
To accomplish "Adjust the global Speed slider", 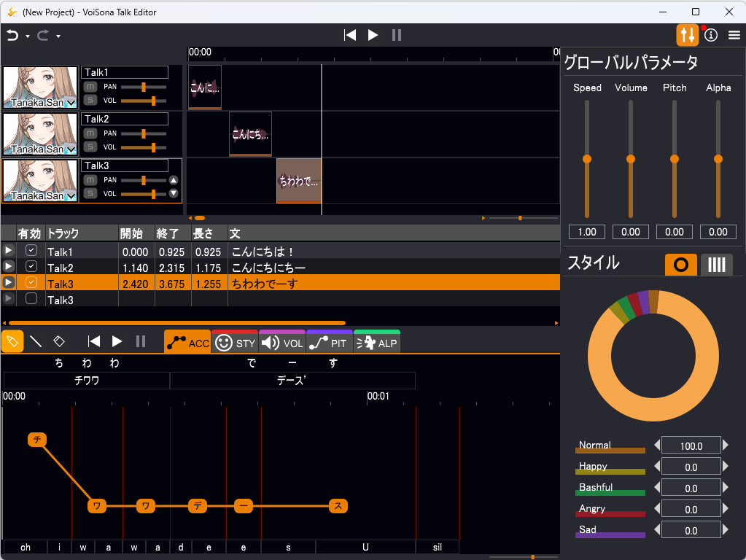I will [x=587, y=159].
